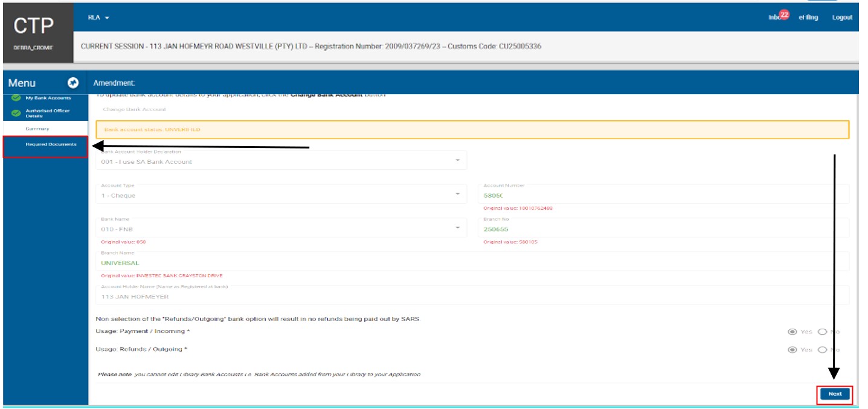868x409 pixels.
Task: Click the 'Please note' library bank accounts note
Action: (x=259, y=375)
